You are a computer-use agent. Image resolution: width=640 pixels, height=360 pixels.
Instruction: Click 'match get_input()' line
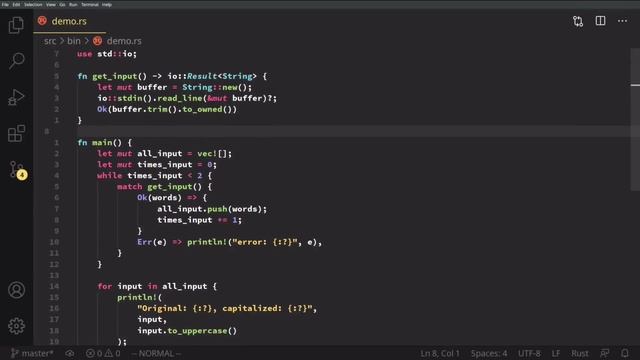pyautogui.click(x=164, y=187)
